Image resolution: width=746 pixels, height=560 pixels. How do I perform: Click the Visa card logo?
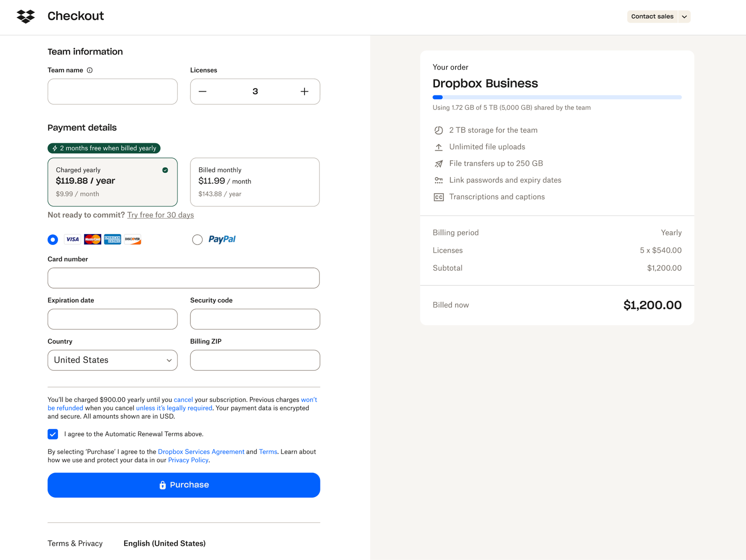pyautogui.click(x=72, y=239)
